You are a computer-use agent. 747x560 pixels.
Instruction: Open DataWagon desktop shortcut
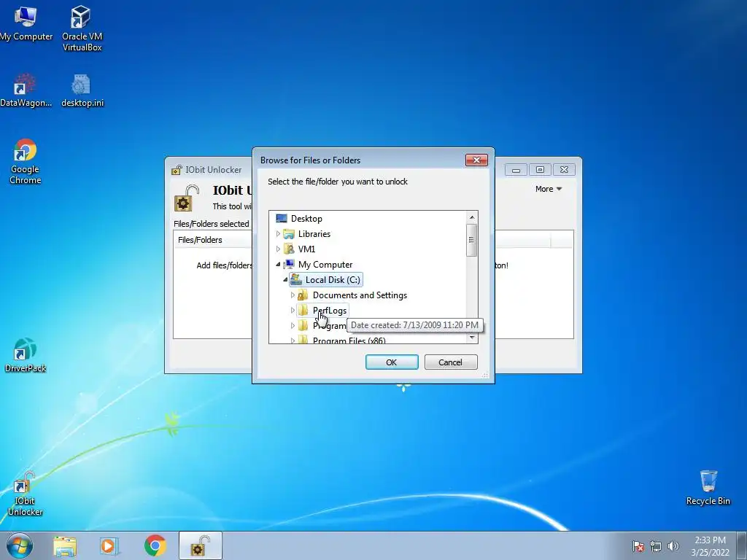click(x=26, y=90)
